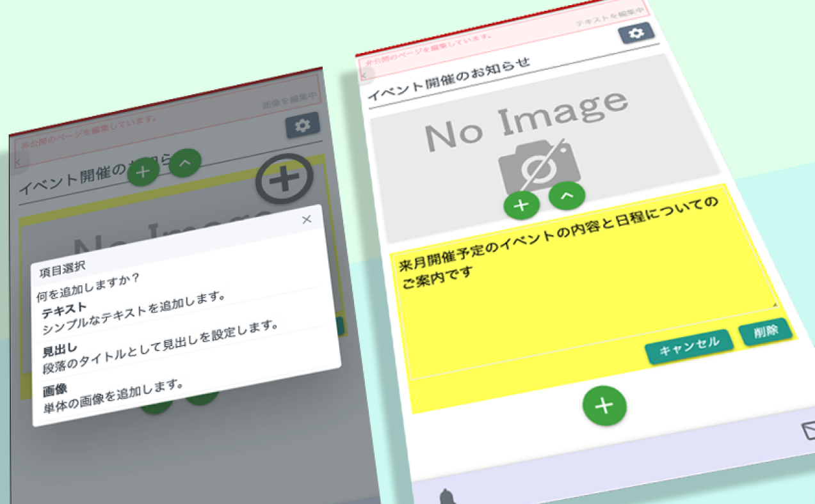Open settings gear in left phone screen
The height and width of the screenshot is (504, 815).
pyautogui.click(x=302, y=126)
